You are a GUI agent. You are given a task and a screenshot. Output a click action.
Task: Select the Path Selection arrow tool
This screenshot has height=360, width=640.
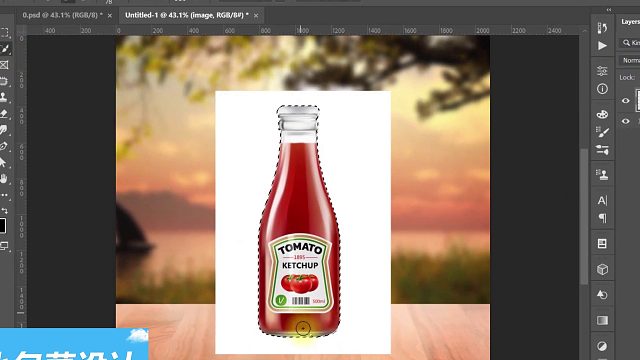[x=4, y=162]
